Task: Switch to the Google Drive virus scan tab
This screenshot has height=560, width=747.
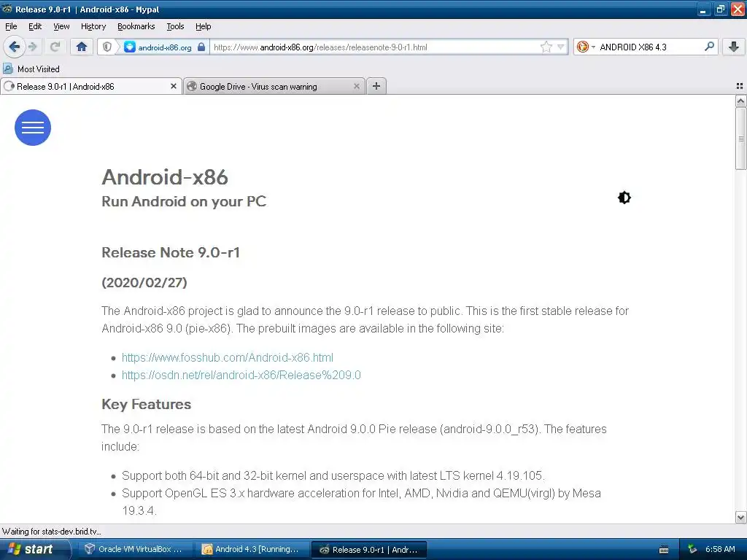Action: [274, 86]
